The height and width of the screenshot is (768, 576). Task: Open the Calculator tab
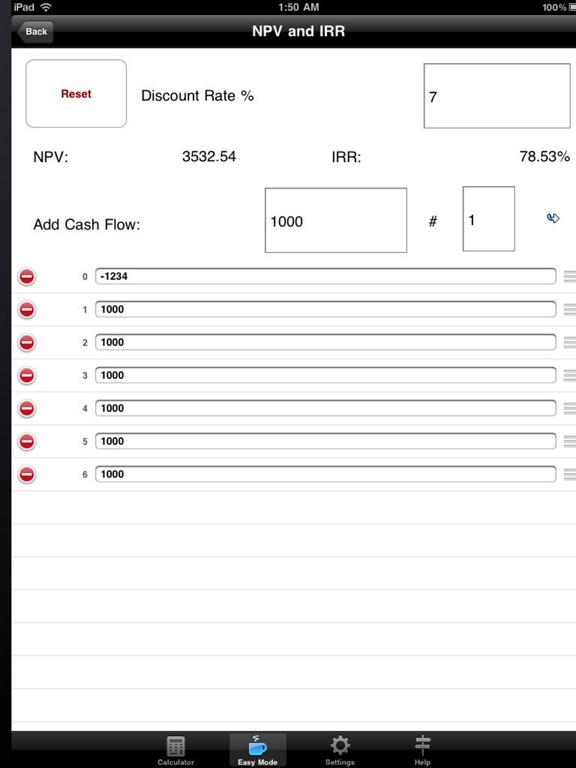176,750
